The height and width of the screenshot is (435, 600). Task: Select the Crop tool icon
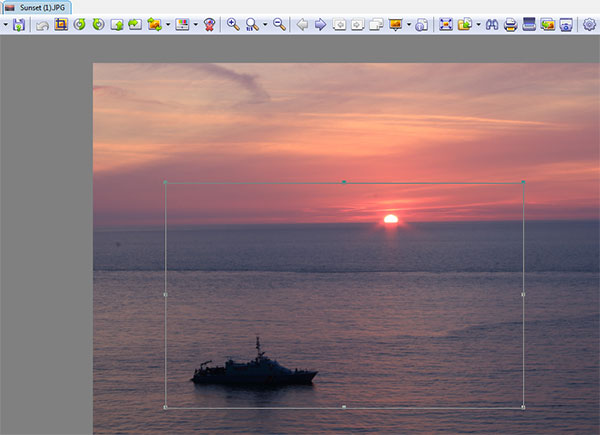click(61, 24)
